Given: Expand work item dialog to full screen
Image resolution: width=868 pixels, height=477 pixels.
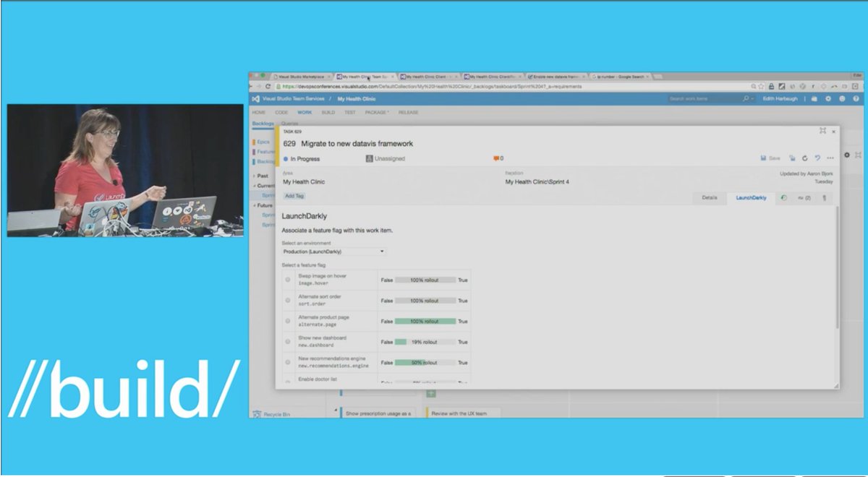Looking at the screenshot, I should pos(822,131).
